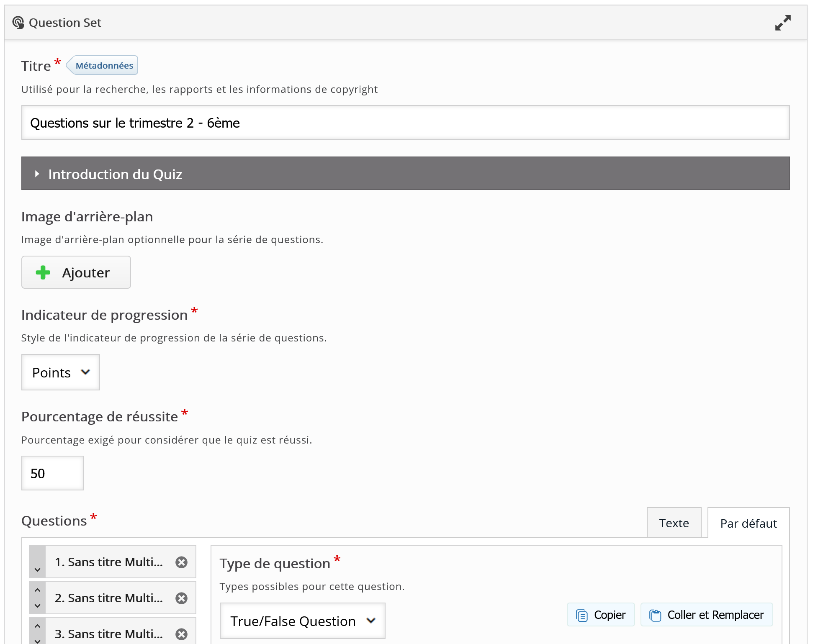
Task: Click the "Indicateur de progression" label
Action: pos(105,315)
